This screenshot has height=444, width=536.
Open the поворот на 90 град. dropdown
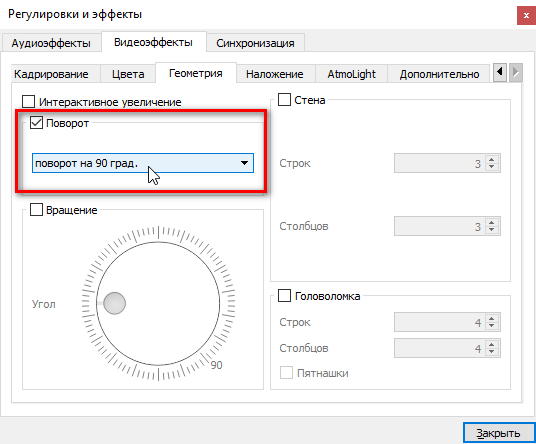(143, 163)
